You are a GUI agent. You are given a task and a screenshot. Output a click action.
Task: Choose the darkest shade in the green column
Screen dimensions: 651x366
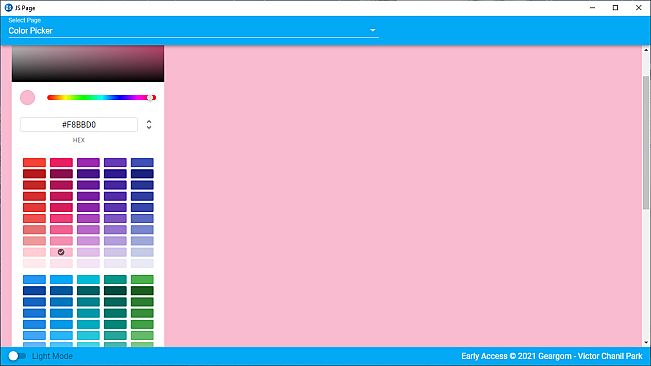click(x=142, y=290)
